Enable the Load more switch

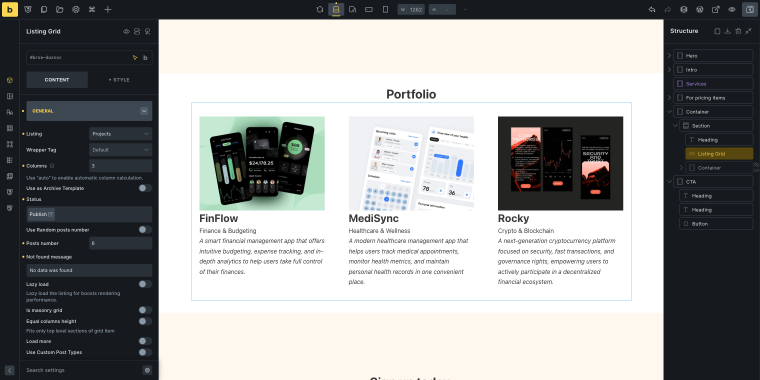click(145, 341)
